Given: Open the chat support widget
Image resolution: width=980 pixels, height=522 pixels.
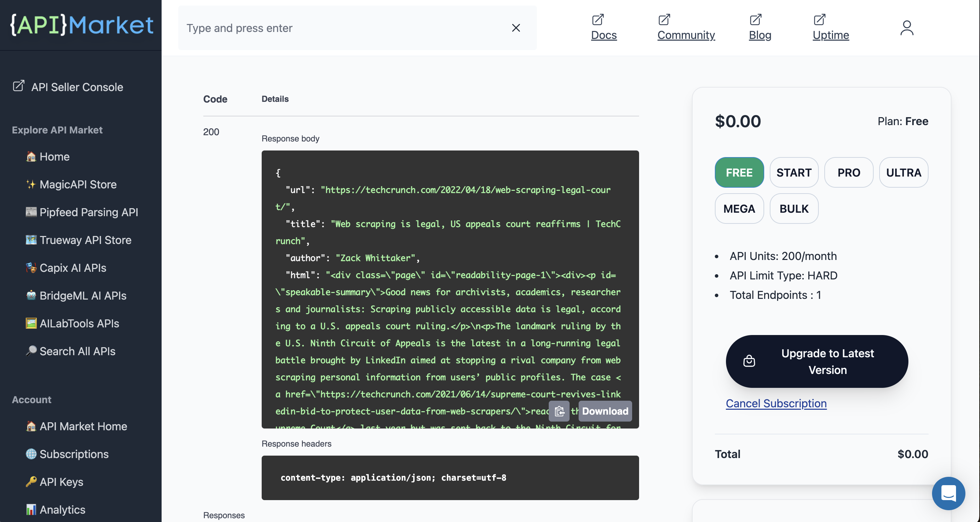Looking at the screenshot, I should 948,493.
